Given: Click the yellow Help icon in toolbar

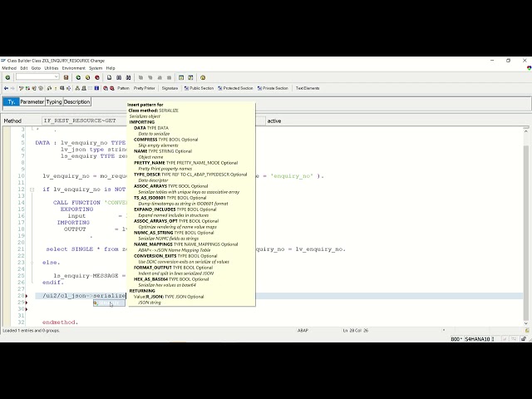Looking at the screenshot, I should click(203, 77).
